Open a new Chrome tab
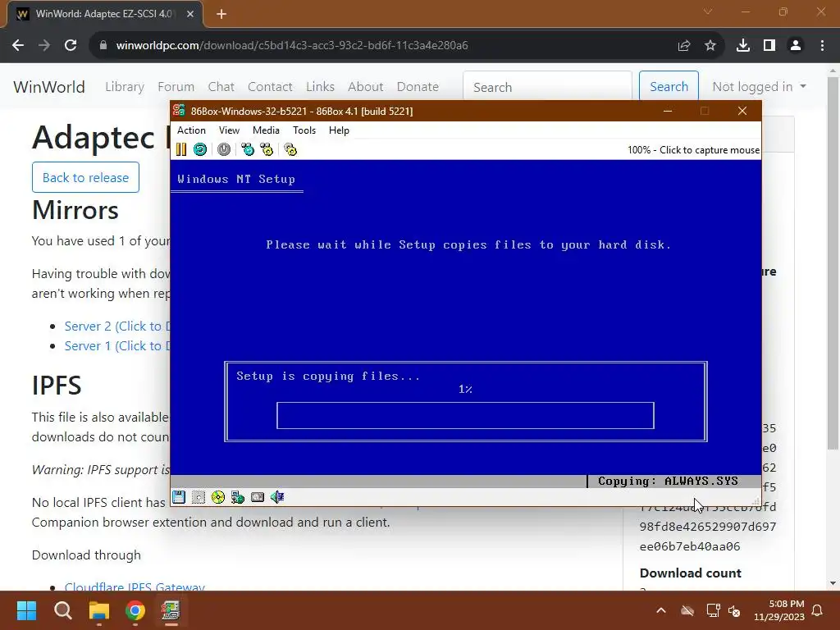Viewport: 840px width, 630px height. pos(221,14)
